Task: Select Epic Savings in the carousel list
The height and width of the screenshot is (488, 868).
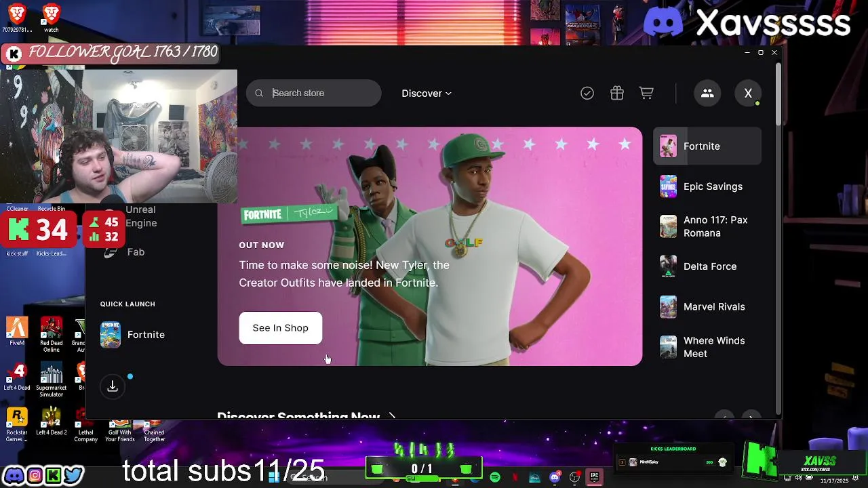Action: click(707, 186)
